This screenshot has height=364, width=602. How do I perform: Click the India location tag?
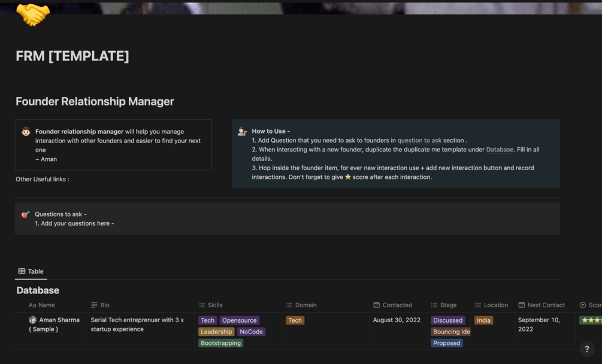click(x=484, y=320)
